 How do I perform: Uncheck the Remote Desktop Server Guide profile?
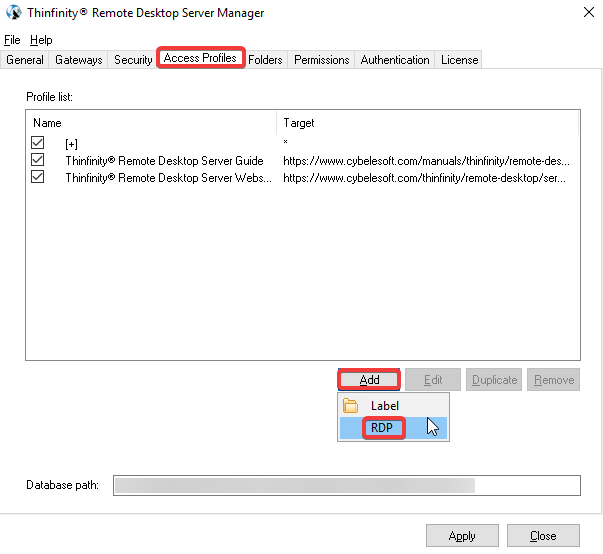click(x=37, y=160)
